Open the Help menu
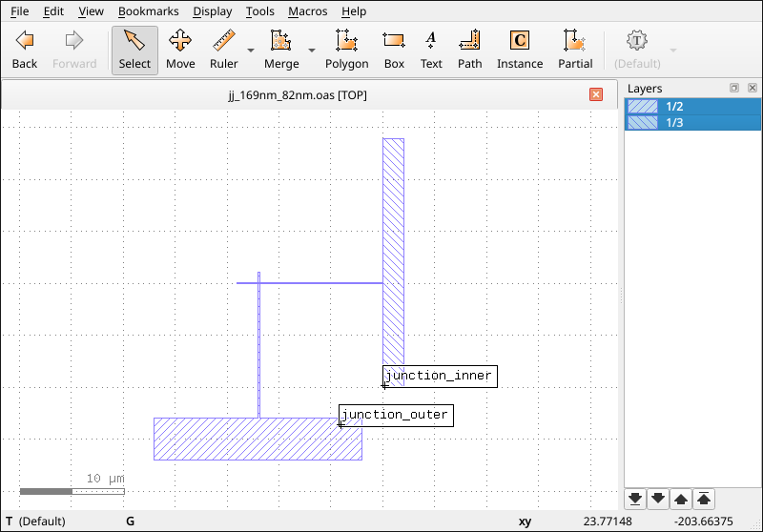Viewport: 763px width, 532px height. pyautogui.click(x=354, y=11)
